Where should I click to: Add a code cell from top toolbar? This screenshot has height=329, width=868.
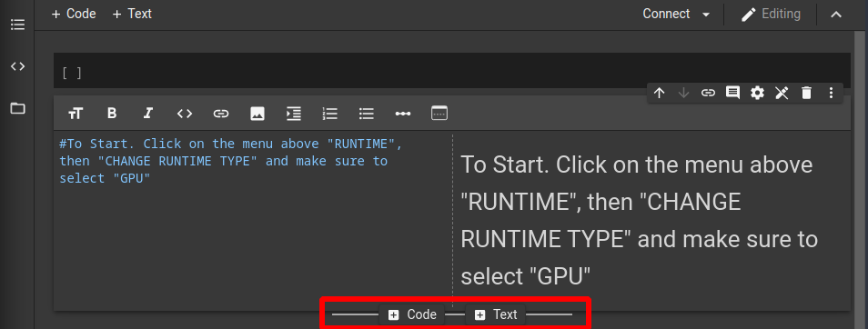[x=74, y=14]
